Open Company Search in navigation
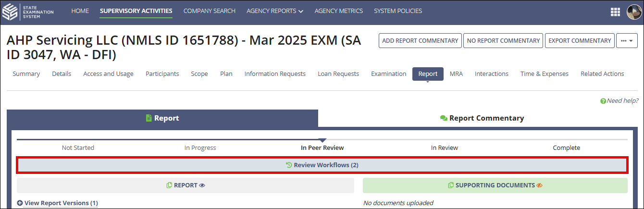644x209 pixels. pyautogui.click(x=210, y=11)
